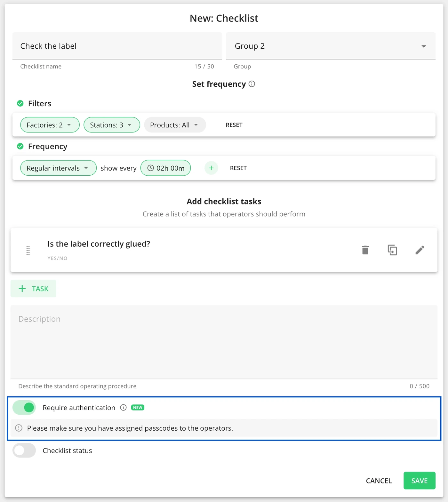Duplicate the label correctly glued task

pyautogui.click(x=392, y=250)
